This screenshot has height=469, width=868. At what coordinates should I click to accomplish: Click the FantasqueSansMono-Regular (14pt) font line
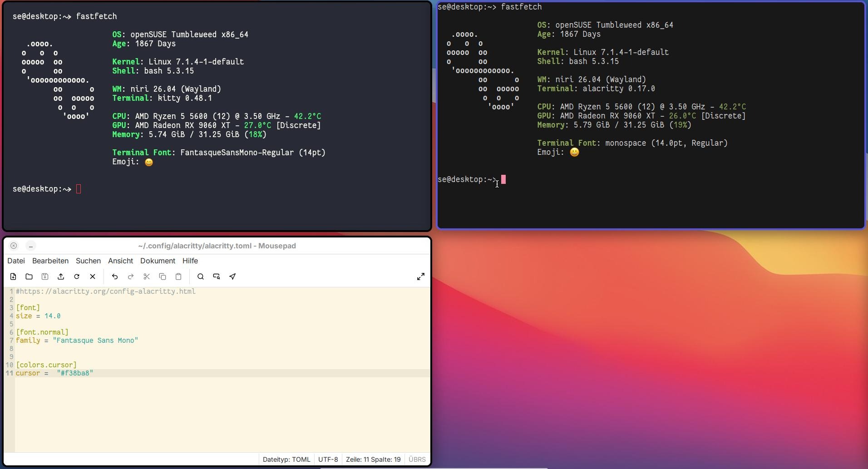tap(219, 153)
